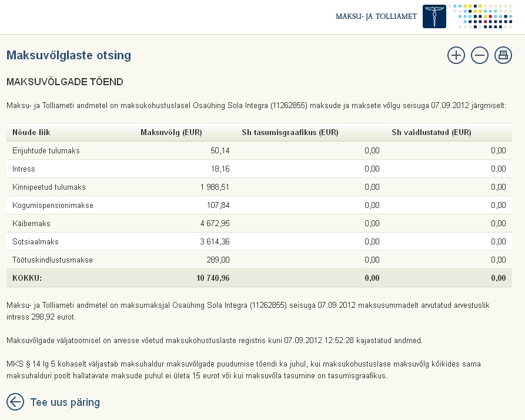Image resolution: width=525 pixels, height=420 pixels.
Task: Click vaidlustatud 0,00 in Intress row
Action: [x=498, y=169]
